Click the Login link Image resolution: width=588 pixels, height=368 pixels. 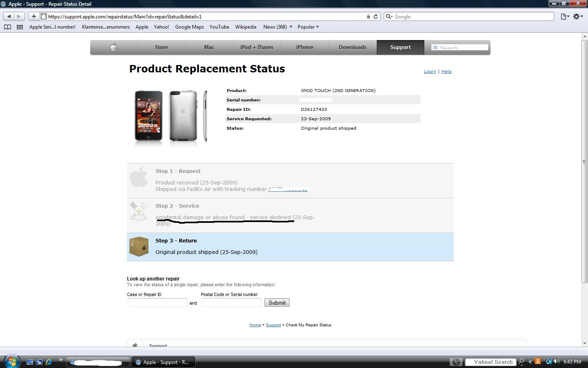pyautogui.click(x=430, y=71)
